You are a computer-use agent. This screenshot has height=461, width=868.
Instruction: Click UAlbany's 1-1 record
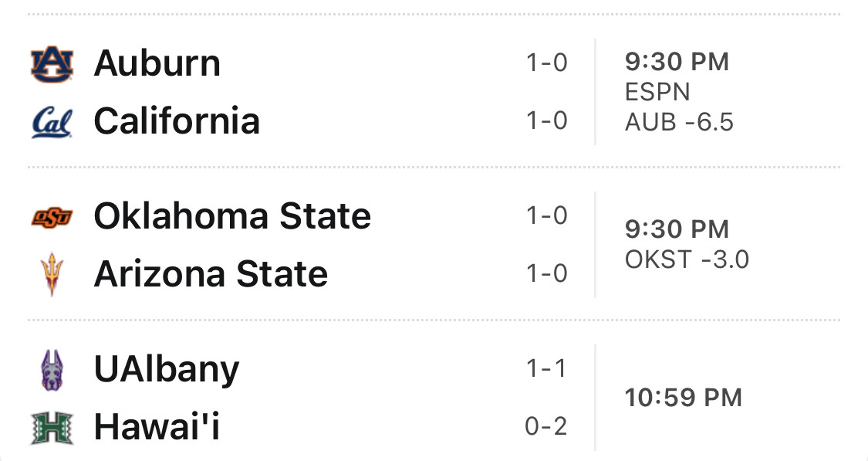(545, 369)
